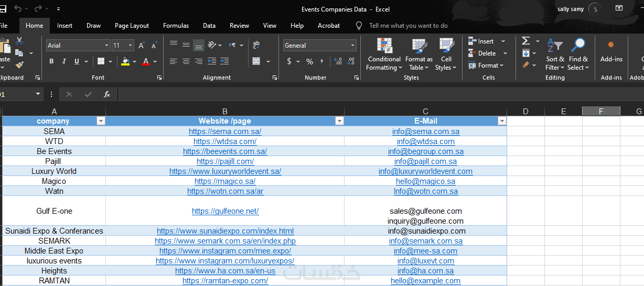Open the E-Mail column filter dropdown
The width and height of the screenshot is (644, 286).
tap(502, 121)
